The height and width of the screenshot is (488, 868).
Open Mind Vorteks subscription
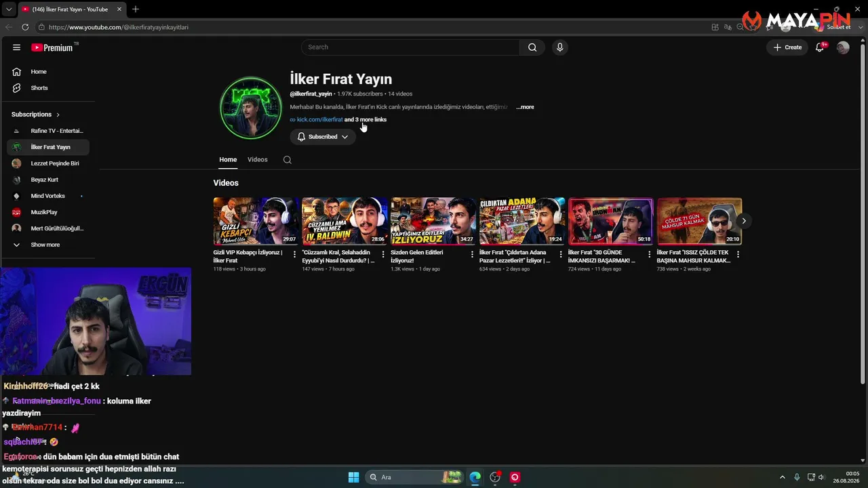pyautogui.click(x=47, y=196)
